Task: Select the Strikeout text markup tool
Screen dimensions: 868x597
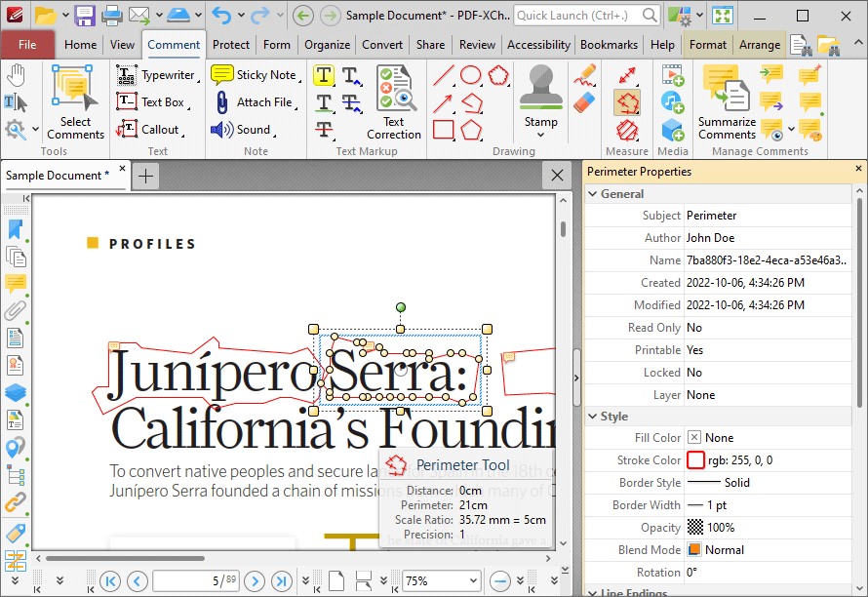Action: point(324,130)
